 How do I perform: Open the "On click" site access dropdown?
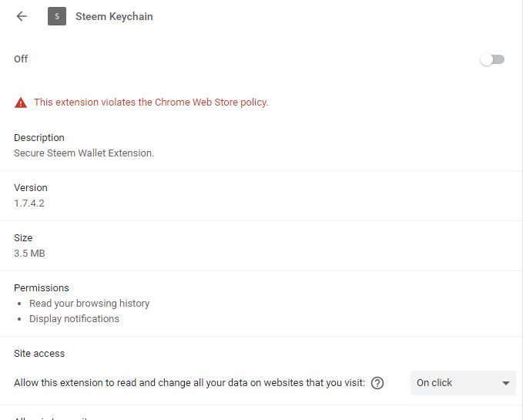463,383
